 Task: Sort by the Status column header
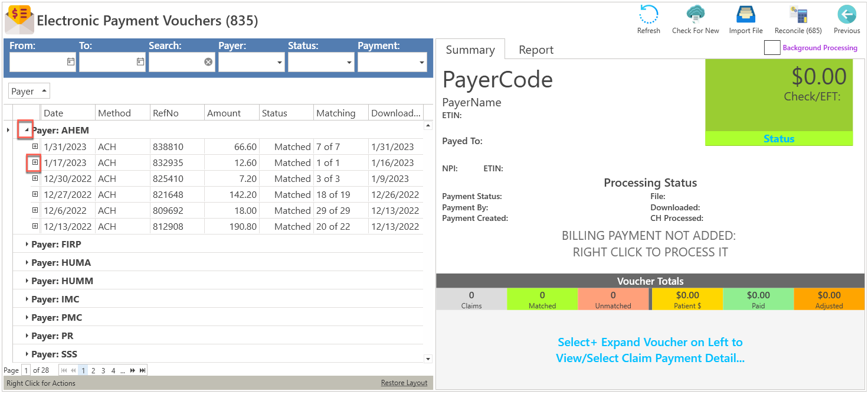coord(286,113)
